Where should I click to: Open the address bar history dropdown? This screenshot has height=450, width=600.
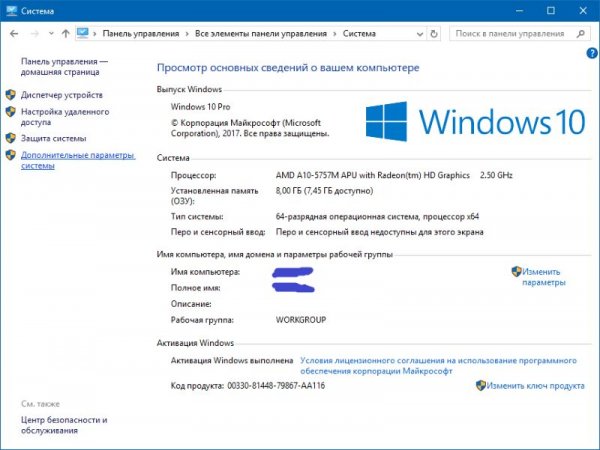[420, 34]
